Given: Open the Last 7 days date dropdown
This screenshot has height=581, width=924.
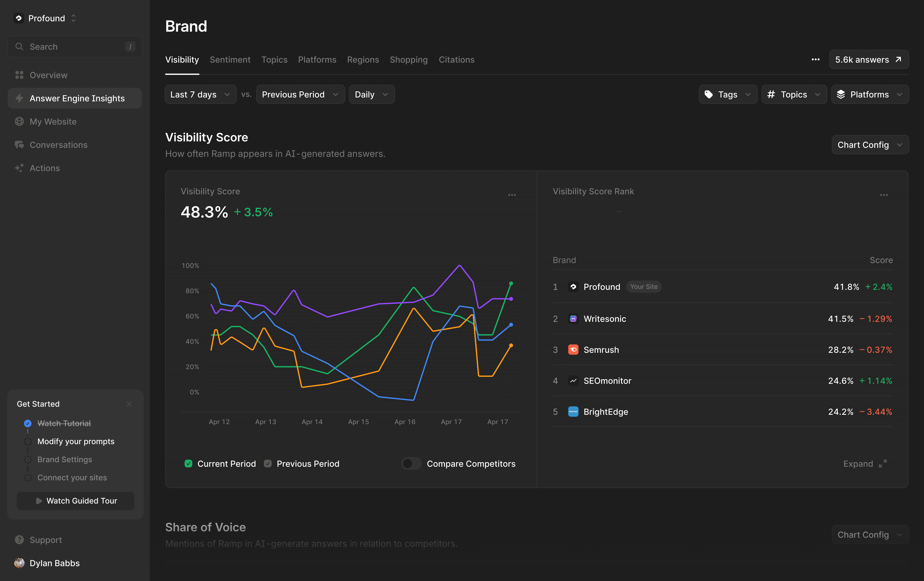Looking at the screenshot, I should (200, 94).
